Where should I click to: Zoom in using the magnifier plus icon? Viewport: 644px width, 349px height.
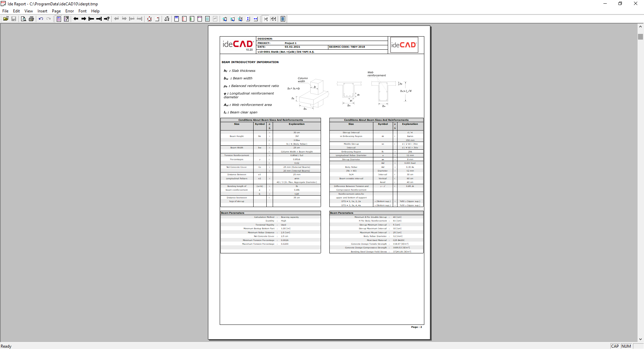tap(225, 19)
